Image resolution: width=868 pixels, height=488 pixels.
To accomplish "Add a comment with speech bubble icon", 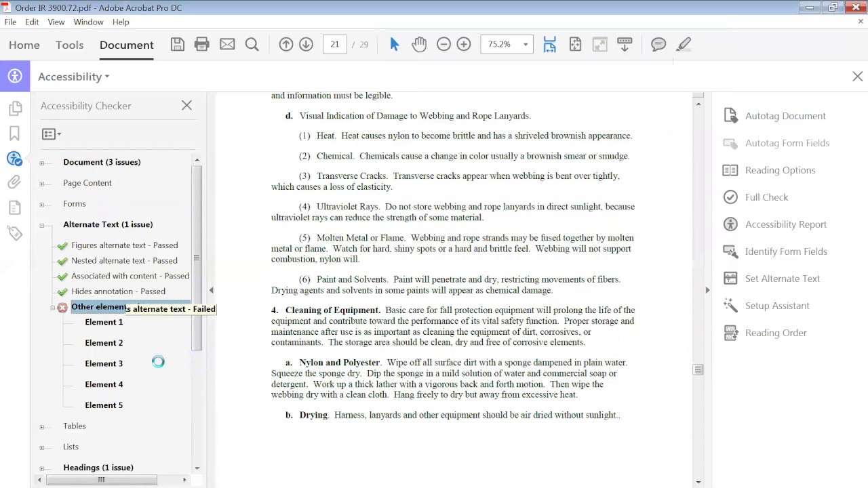I will (x=658, y=44).
